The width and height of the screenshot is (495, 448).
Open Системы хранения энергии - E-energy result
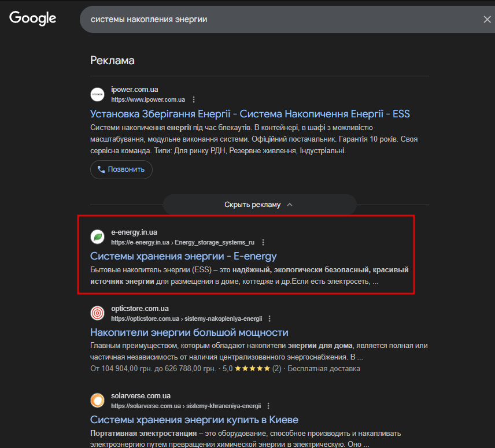183,256
